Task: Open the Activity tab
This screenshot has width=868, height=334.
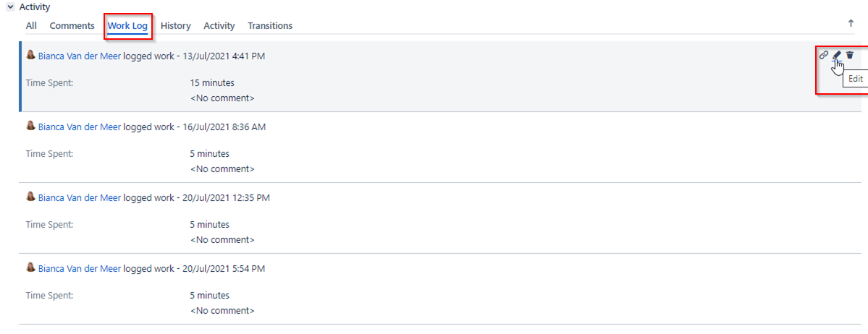Action: [x=219, y=25]
